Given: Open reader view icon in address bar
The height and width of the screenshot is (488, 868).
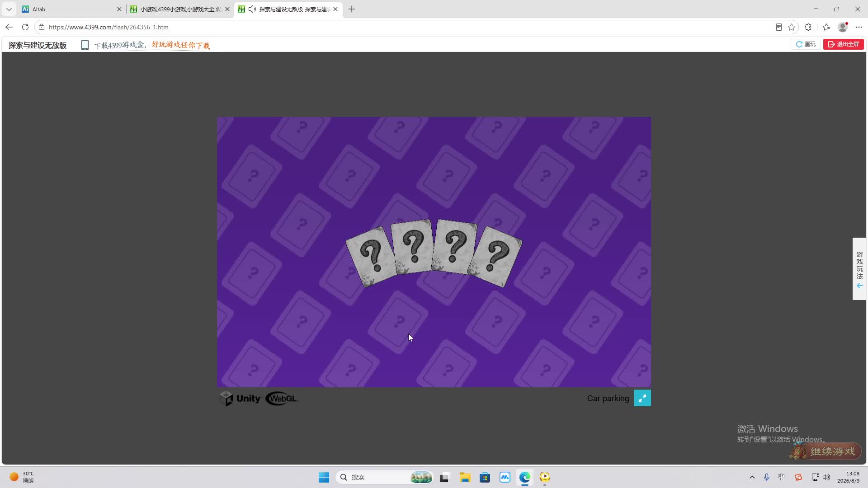Looking at the screenshot, I should click(x=778, y=27).
